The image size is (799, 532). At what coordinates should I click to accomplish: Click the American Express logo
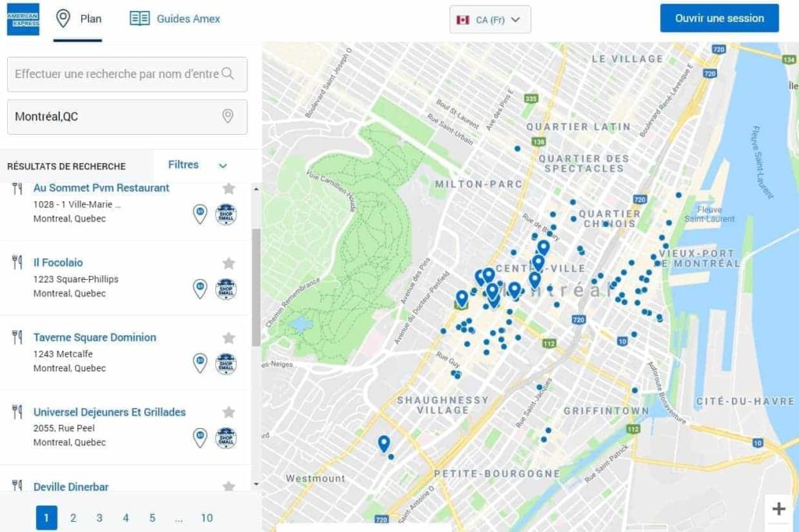pos(23,20)
